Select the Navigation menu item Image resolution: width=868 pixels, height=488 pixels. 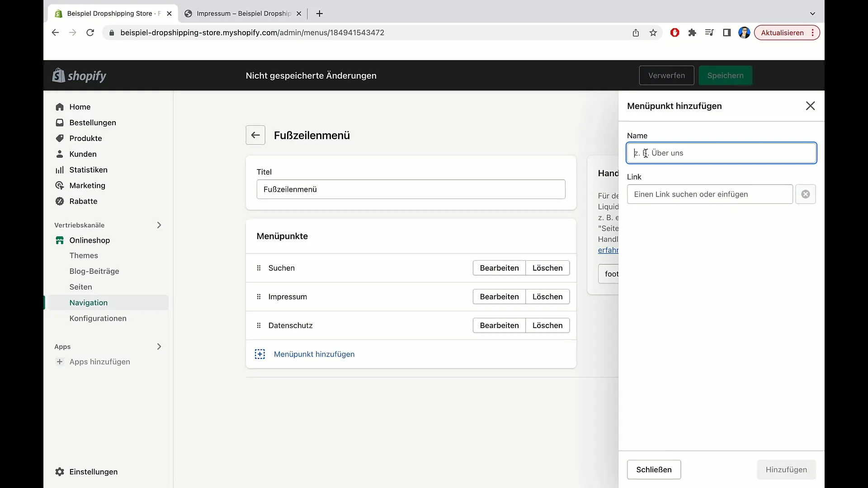(x=88, y=302)
